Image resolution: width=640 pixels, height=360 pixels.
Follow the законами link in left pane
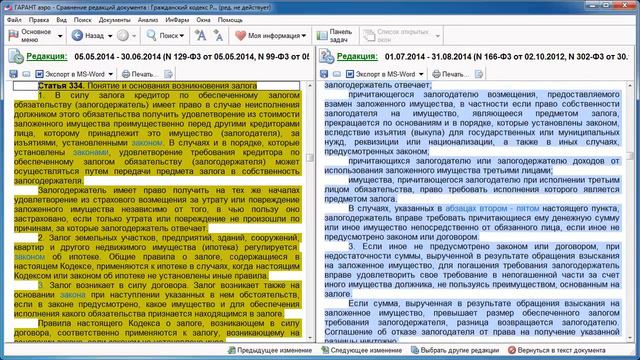point(91,152)
